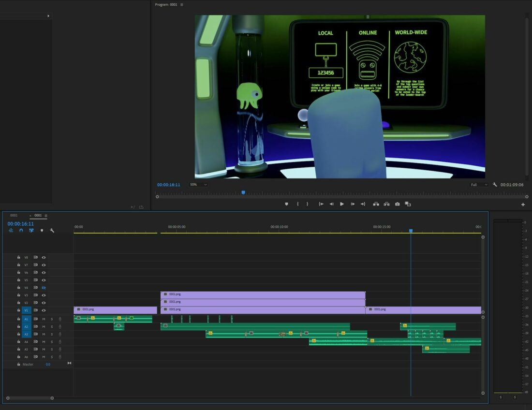Switch to the first 0001 sequence tab

click(x=14, y=215)
